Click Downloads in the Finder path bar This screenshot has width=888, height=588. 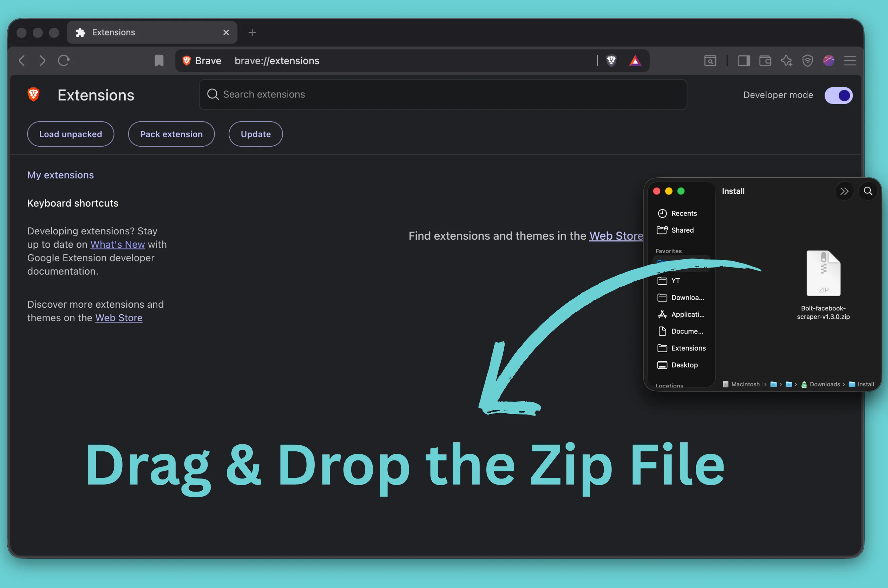[820, 384]
